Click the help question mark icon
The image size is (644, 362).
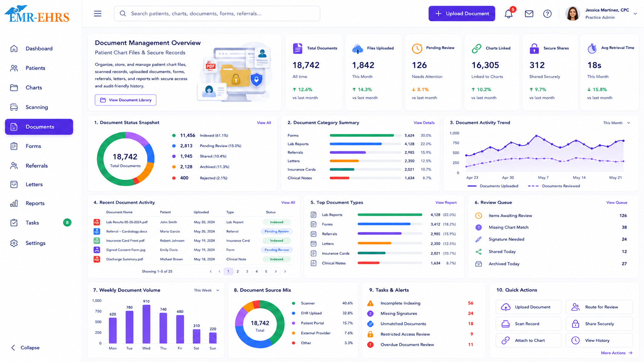click(547, 14)
